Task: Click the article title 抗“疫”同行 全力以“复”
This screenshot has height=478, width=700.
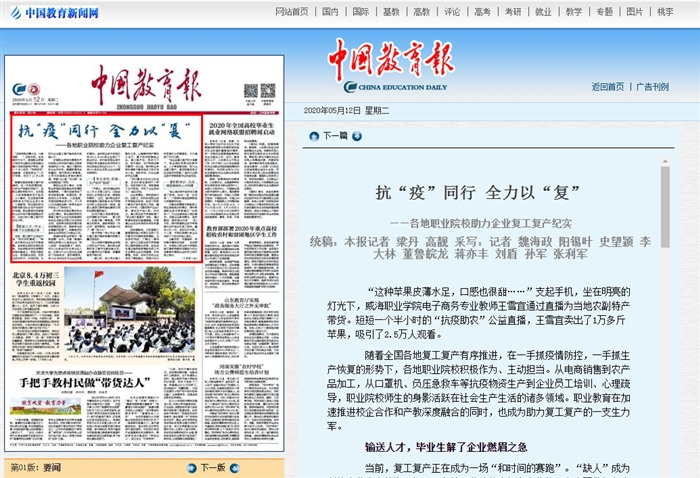Action: click(x=477, y=193)
